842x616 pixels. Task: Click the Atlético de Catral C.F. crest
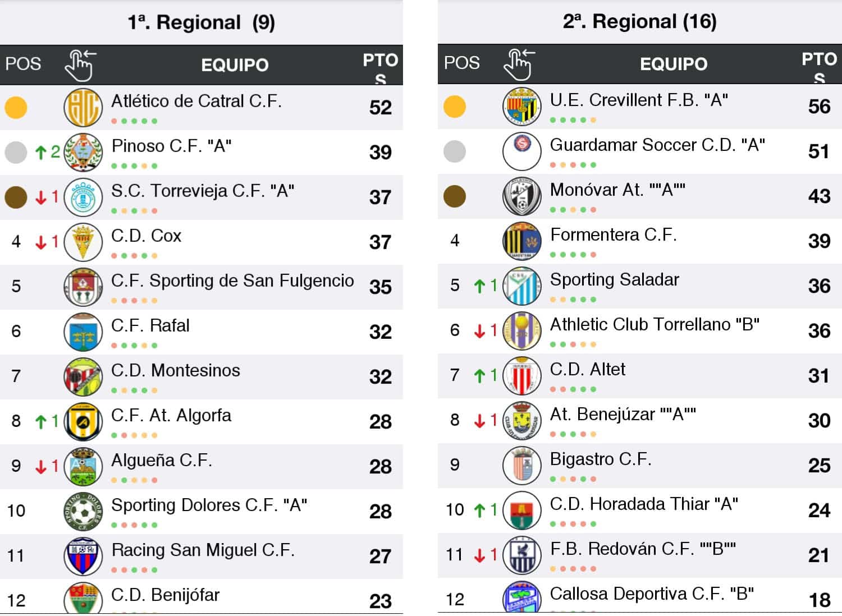pyautogui.click(x=83, y=107)
